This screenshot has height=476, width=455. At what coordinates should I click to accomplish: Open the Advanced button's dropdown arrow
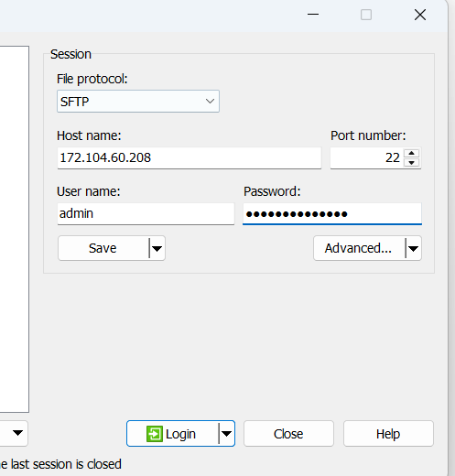413,248
